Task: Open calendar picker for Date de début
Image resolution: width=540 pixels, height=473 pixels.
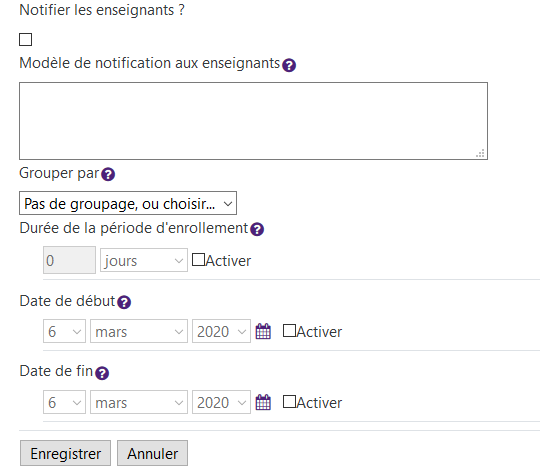Action: pos(263,331)
